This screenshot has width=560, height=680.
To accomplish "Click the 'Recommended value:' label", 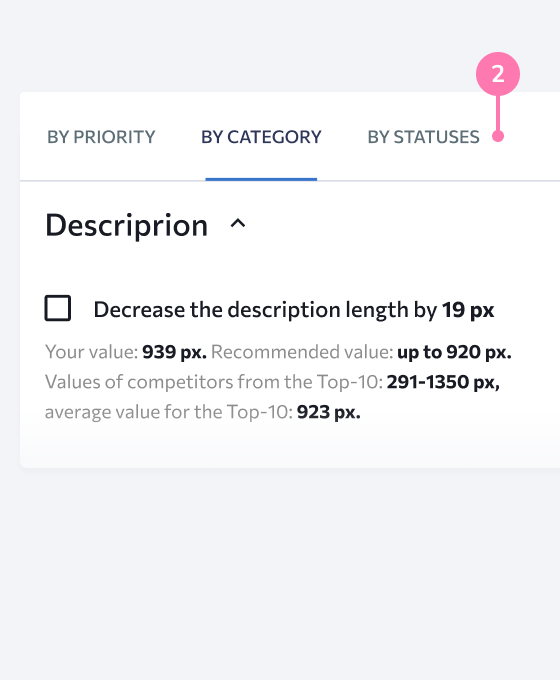I will (302, 352).
